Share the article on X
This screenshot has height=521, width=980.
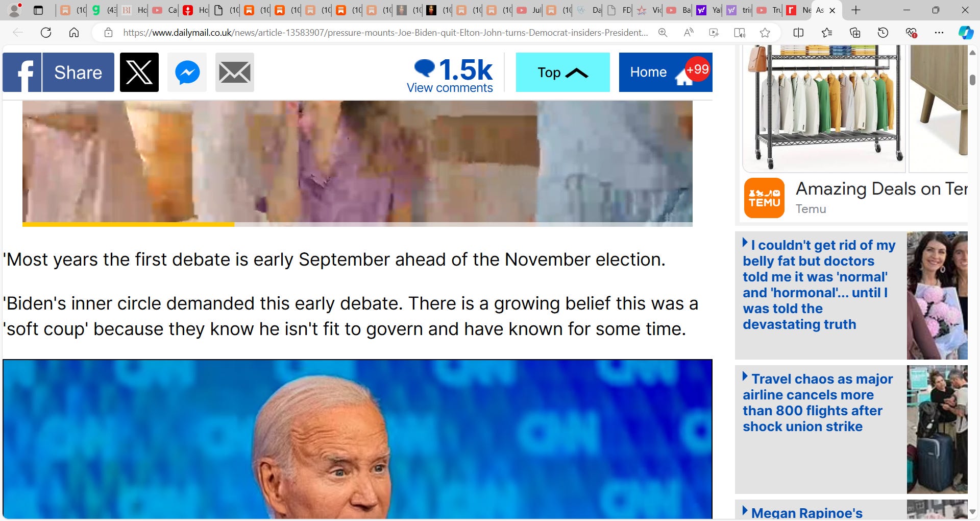click(x=139, y=73)
